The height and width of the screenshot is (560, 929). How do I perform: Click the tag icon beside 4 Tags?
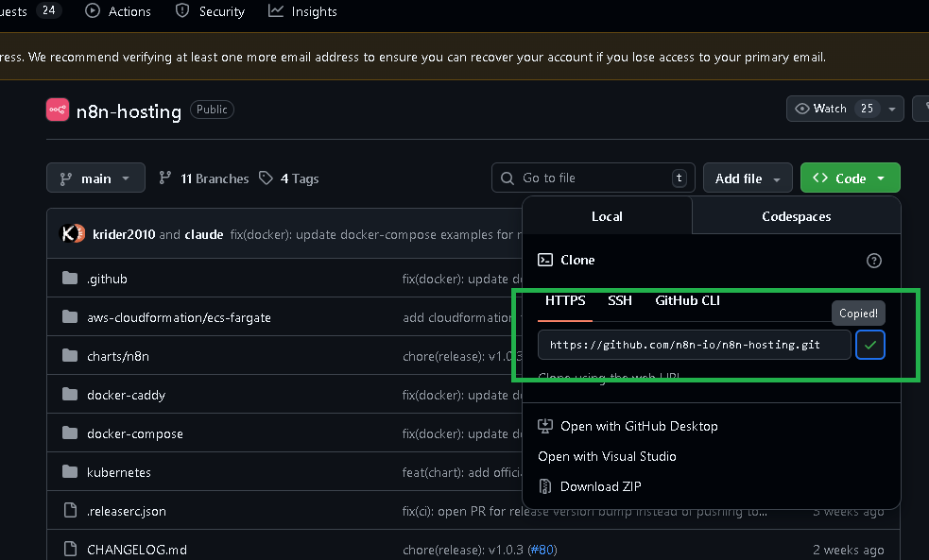click(x=267, y=178)
